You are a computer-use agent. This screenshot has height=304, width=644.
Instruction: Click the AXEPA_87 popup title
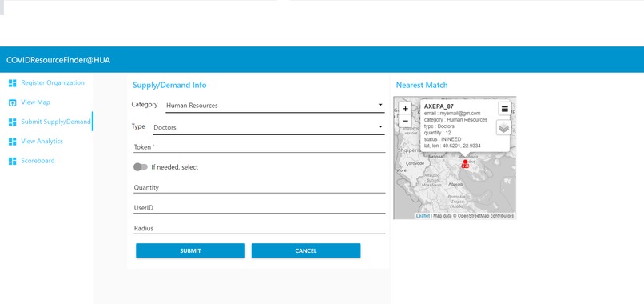[x=439, y=106]
